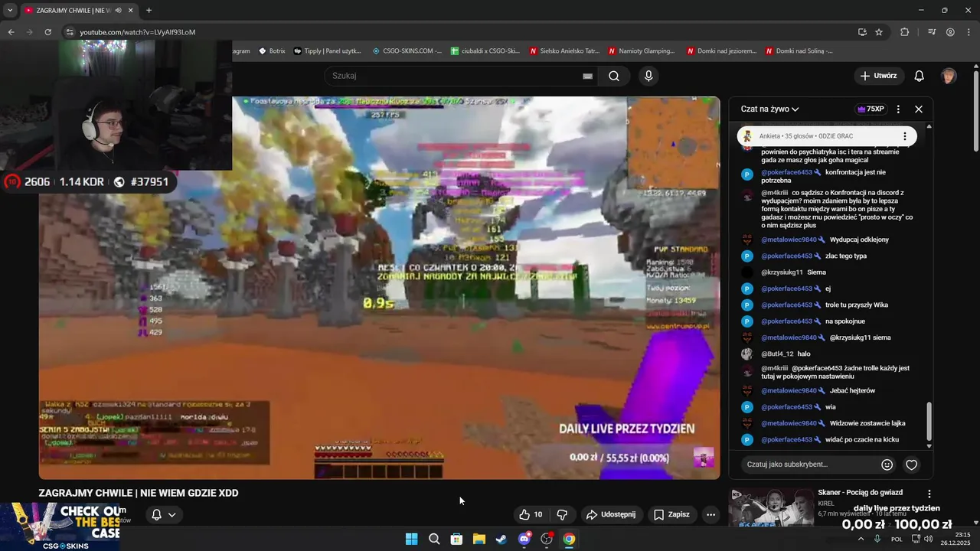Open Chrome profile icon in toolbar
The width and height of the screenshot is (980, 551).
pos(950,32)
